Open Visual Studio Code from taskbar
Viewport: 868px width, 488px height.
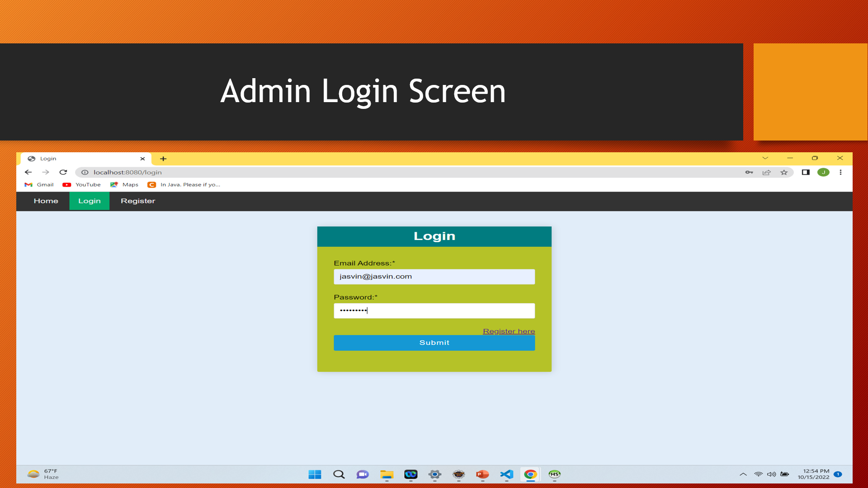point(506,474)
